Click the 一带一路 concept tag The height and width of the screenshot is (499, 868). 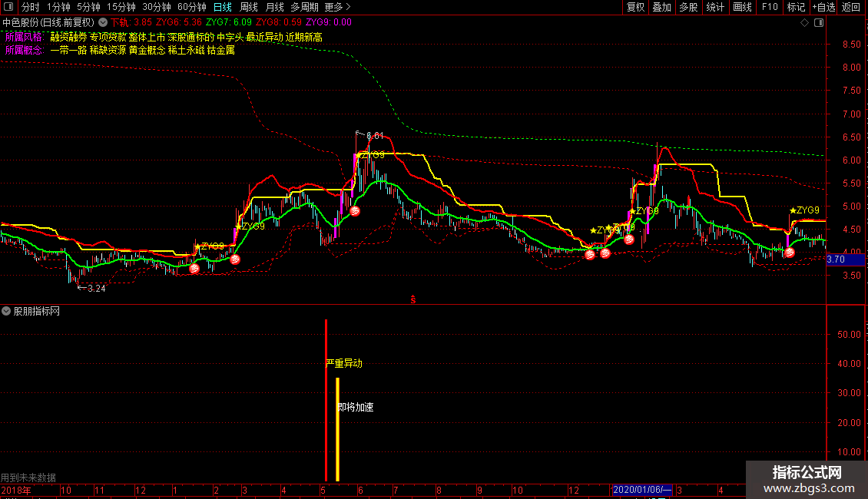click(x=68, y=51)
